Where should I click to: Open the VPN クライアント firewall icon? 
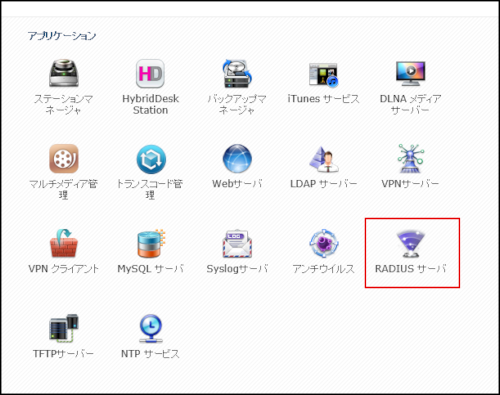click(64, 243)
